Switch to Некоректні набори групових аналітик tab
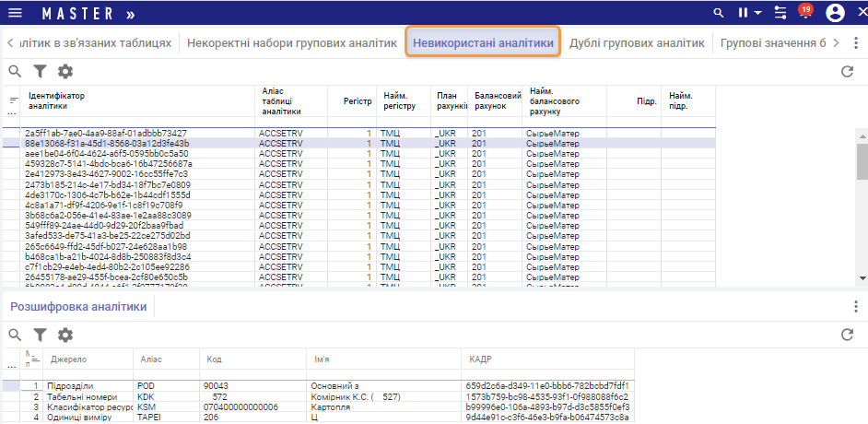 pos(292,42)
